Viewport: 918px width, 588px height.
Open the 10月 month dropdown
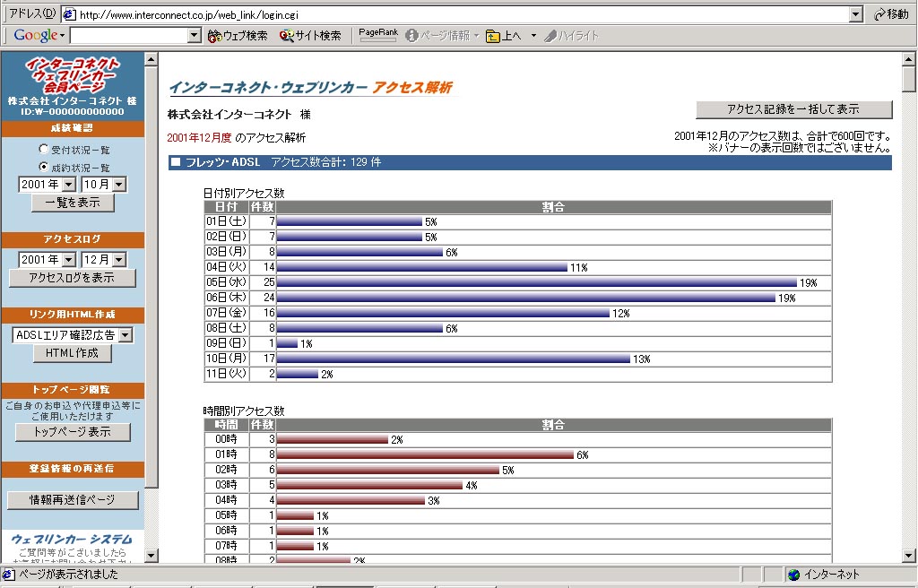pos(119,185)
